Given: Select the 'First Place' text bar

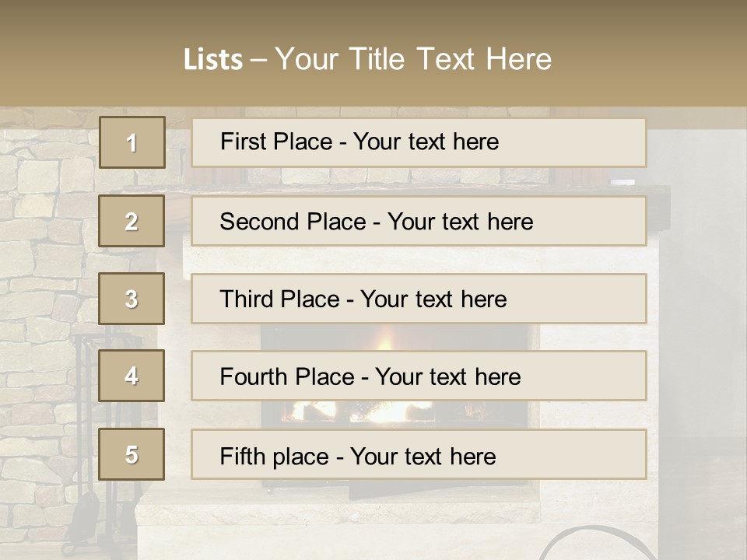Looking at the screenshot, I should click(x=419, y=142).
